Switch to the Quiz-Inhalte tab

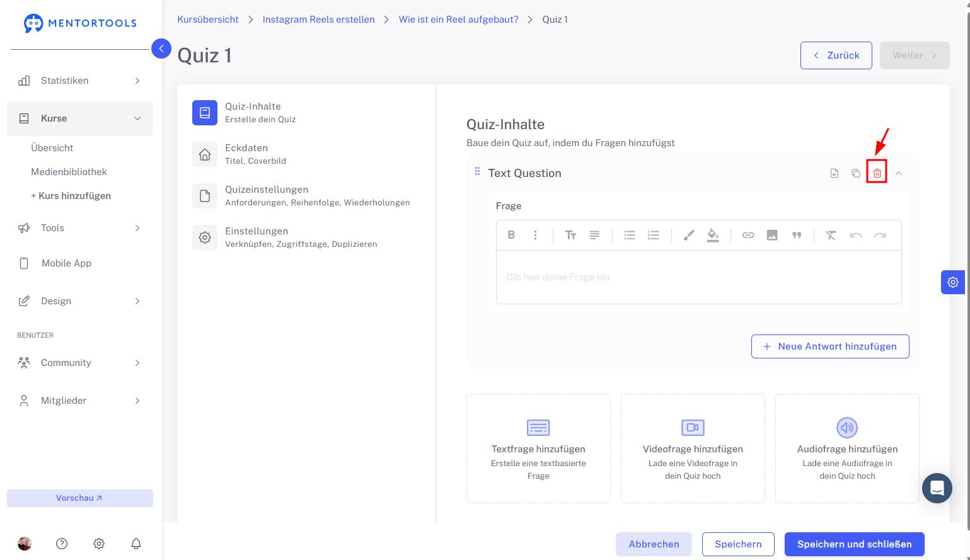(x=308, y=113)
